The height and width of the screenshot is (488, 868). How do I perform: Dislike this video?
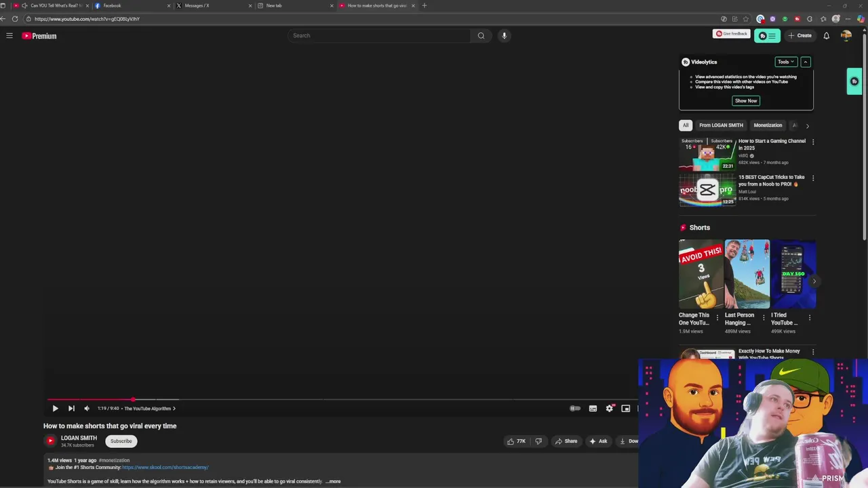click(538, 441)
